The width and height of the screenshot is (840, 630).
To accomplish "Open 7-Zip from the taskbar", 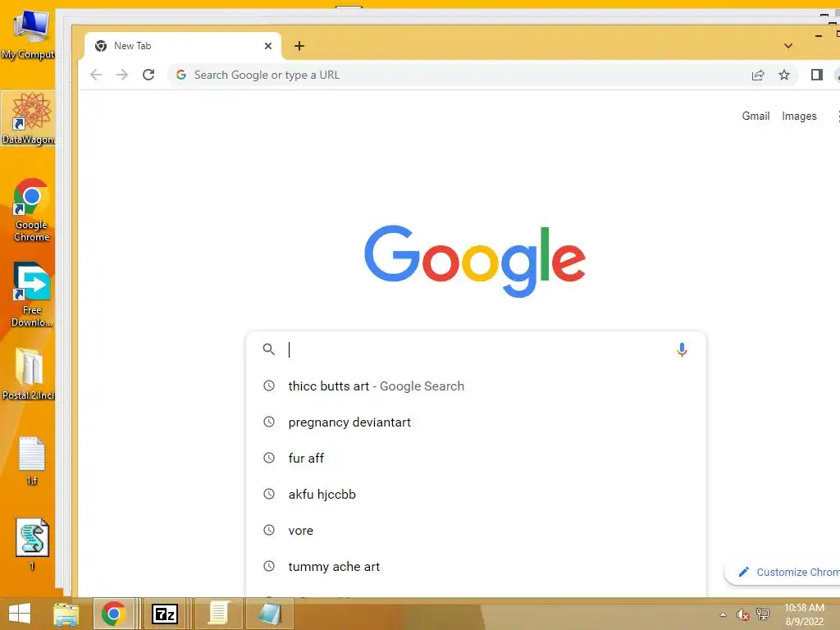I will tap(165, 614).
